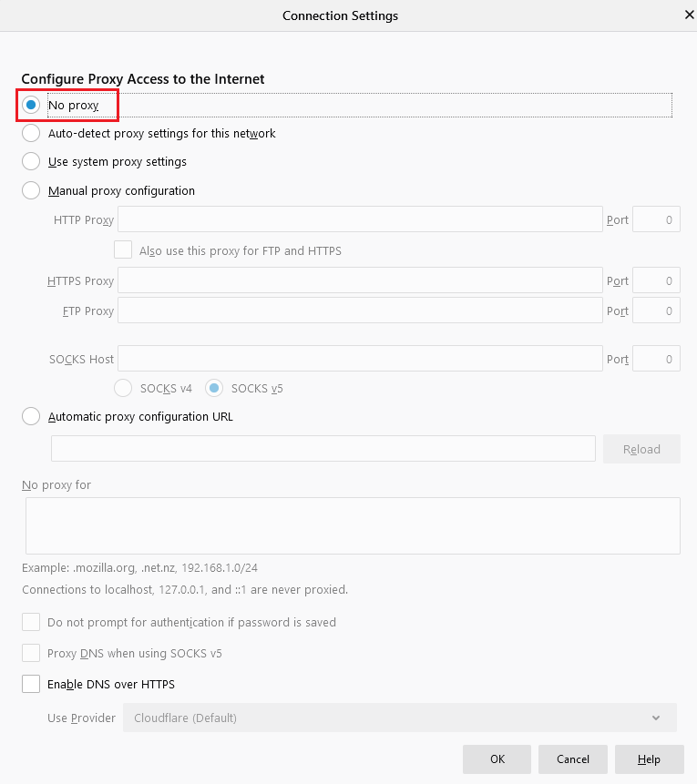Click the HTTP Proxy port field
The height and width of the screenshot is (784, 697).
click(656, 219)
